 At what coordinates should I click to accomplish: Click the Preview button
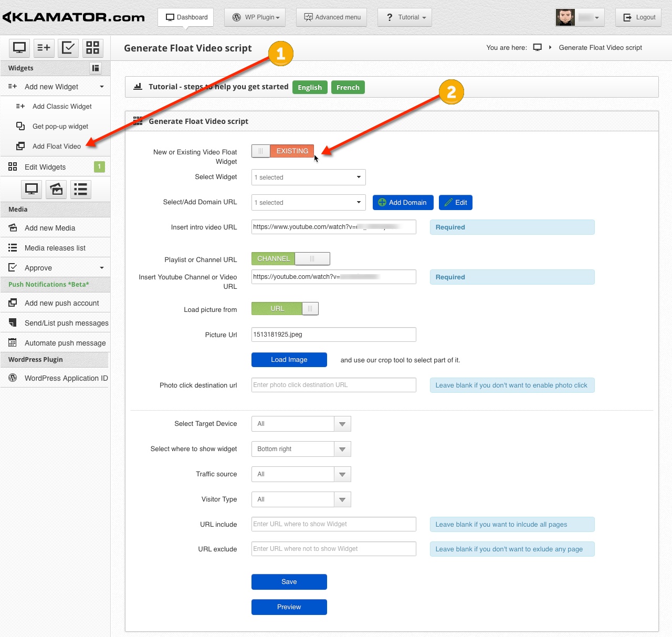pos(289,607)
